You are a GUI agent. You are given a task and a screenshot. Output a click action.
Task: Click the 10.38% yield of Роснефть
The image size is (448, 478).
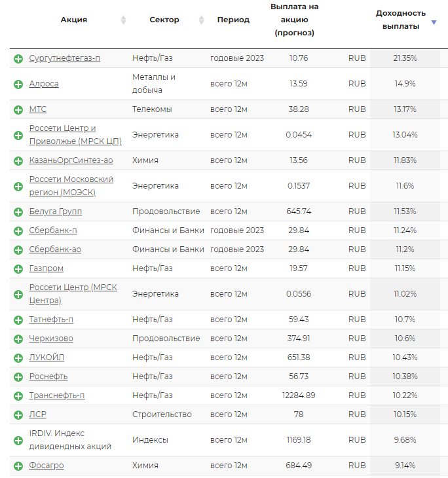(405, 377)
